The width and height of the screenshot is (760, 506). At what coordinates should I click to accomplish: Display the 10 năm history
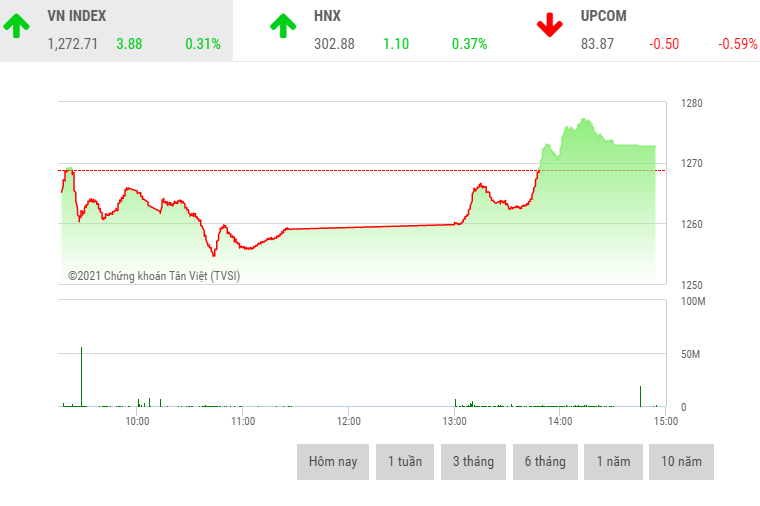pyautogui.click(x=681, y=462)
